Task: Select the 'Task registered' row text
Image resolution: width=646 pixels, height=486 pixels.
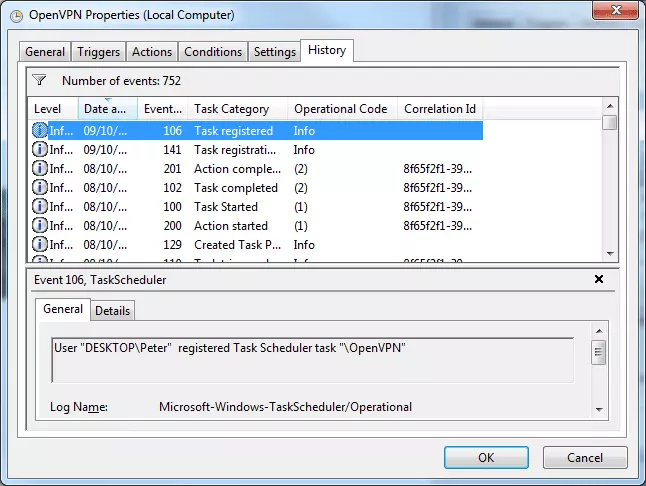Action: 234,131
